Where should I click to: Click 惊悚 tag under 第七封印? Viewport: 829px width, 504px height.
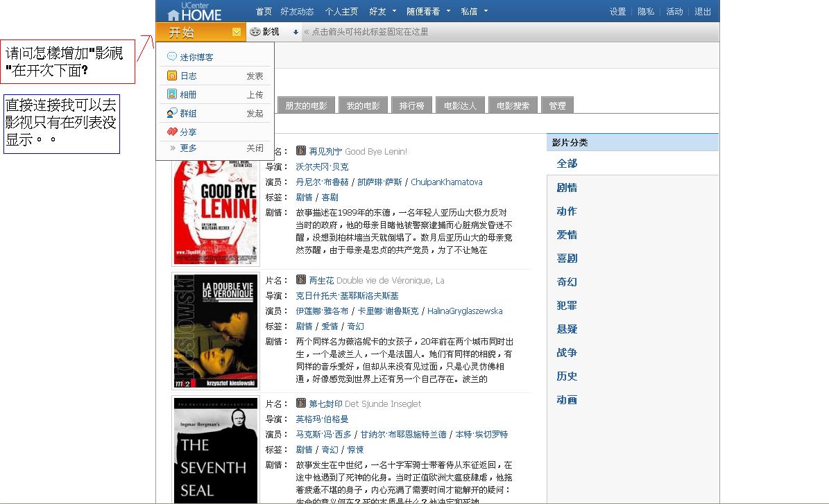coord(355,450)
